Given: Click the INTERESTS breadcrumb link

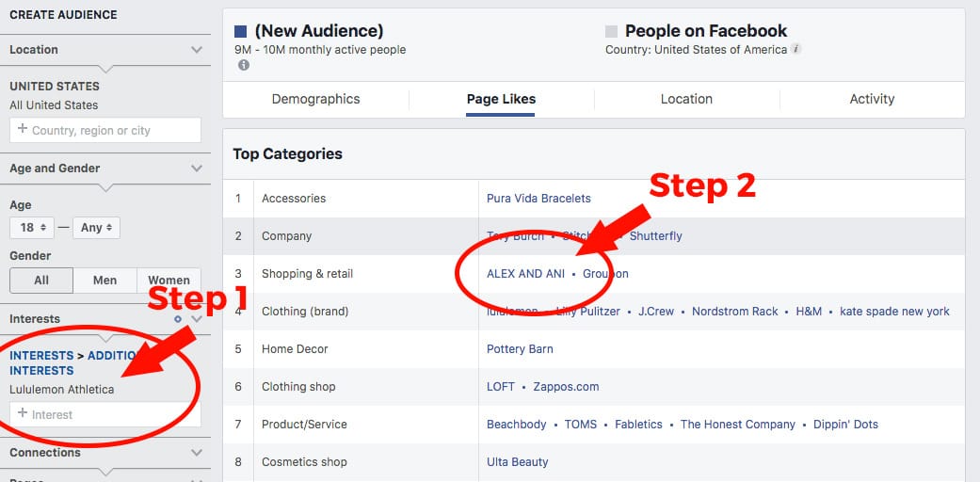Looking at the screenshot, I should click(41, 355).
